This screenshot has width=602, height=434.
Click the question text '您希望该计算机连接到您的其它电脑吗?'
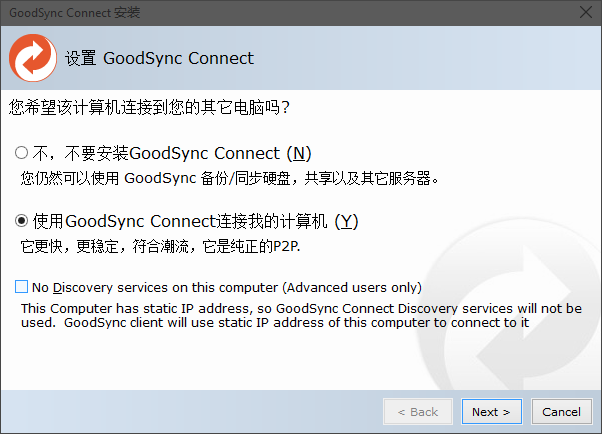coord(148,106)
